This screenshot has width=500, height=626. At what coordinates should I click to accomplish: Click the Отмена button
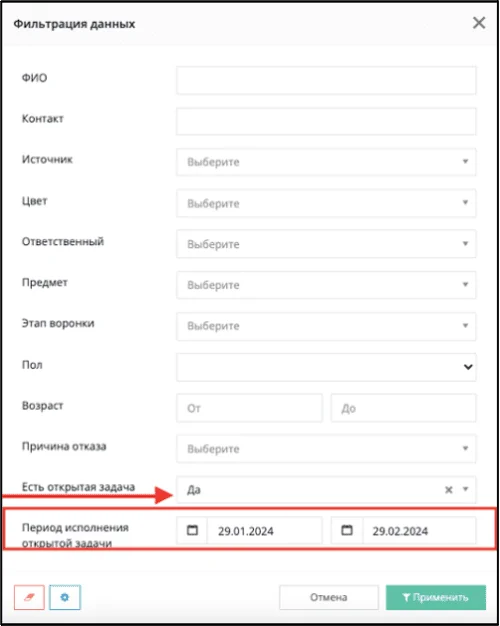(x=329, y=597)
